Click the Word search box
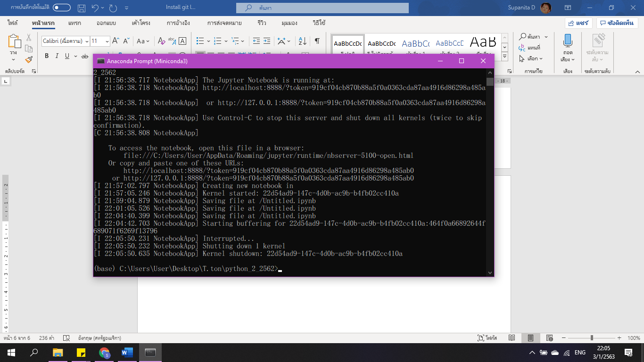The width and height of the screenshot is (644, 362). coord(322,8)
